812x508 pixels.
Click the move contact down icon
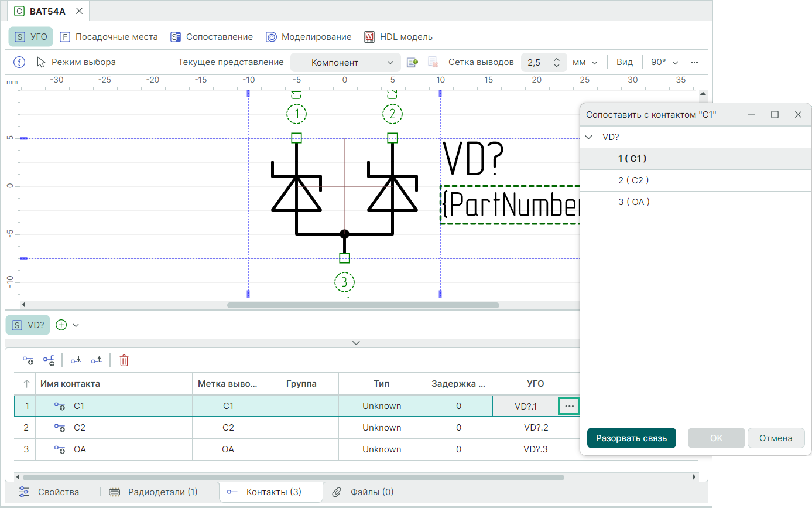pyautogui.click(x=76, y=360)
